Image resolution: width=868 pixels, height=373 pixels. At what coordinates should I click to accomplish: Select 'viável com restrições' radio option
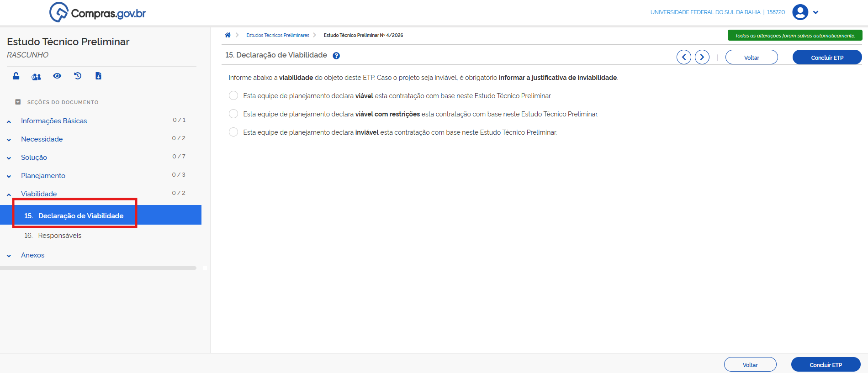[x=233, y=114]
